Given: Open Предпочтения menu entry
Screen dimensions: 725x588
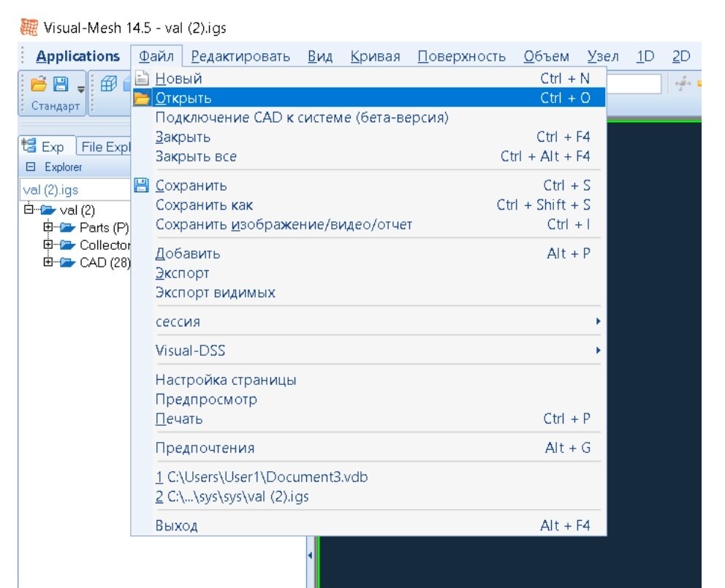Looking at the screenshot, I should 369,448.
